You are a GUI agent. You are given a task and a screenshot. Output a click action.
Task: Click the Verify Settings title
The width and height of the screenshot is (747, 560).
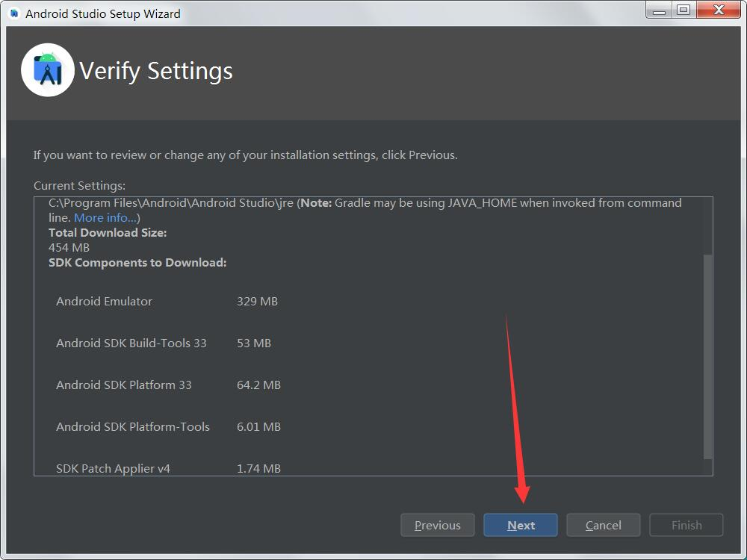tap(156, 71)
